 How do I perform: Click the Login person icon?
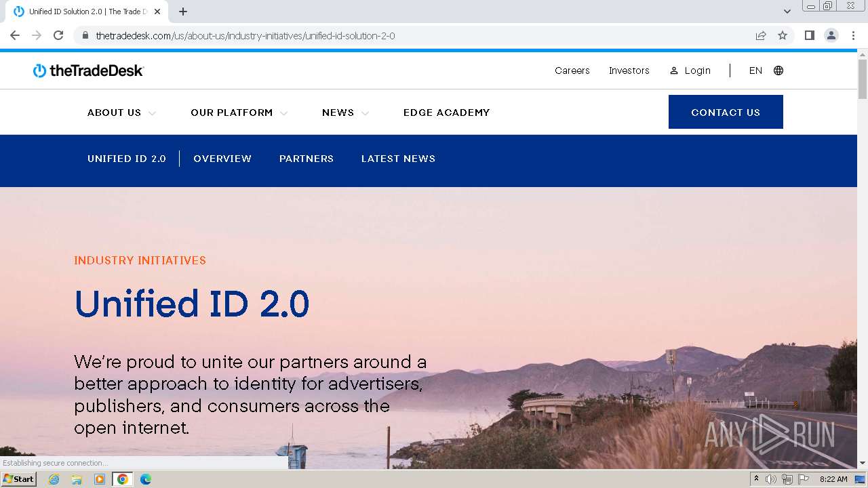[x=674, y=70]
